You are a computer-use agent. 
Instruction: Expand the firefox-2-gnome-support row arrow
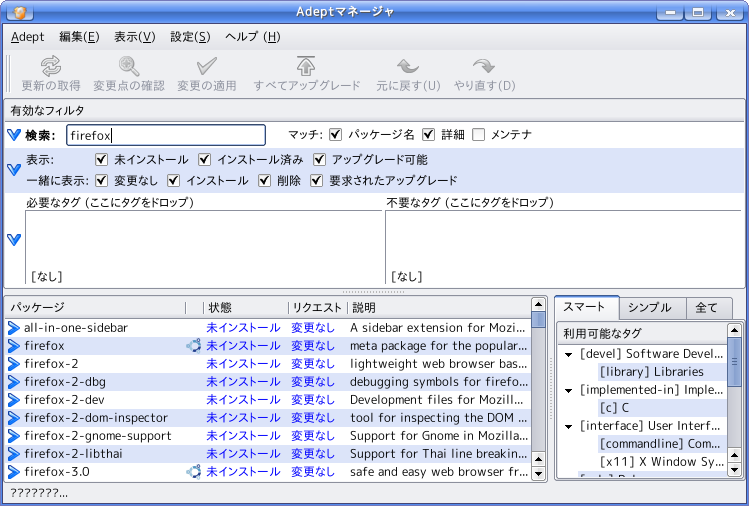[x=14, y=436]
